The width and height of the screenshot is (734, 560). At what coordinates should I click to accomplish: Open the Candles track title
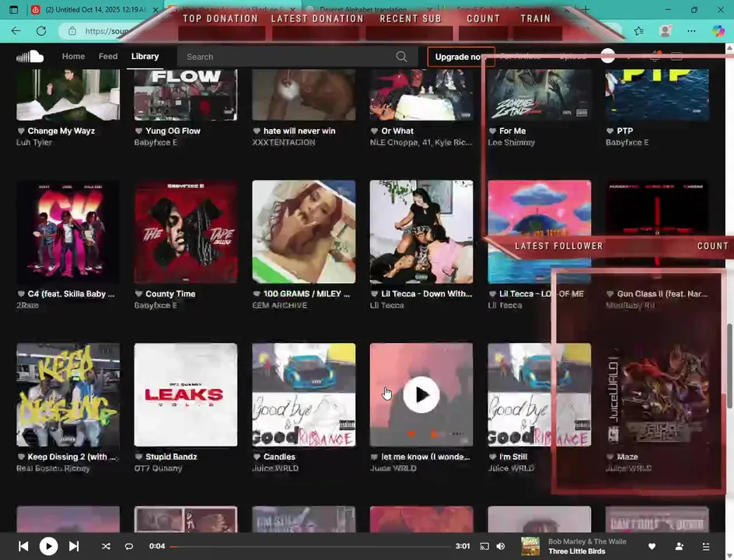coord(279,457)
